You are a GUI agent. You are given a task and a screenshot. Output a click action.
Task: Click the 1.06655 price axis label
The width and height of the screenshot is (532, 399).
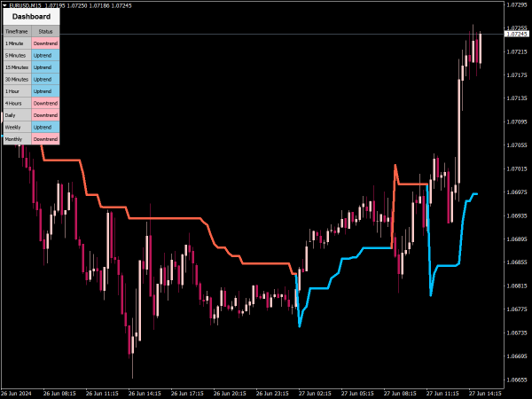pos(517,379)
